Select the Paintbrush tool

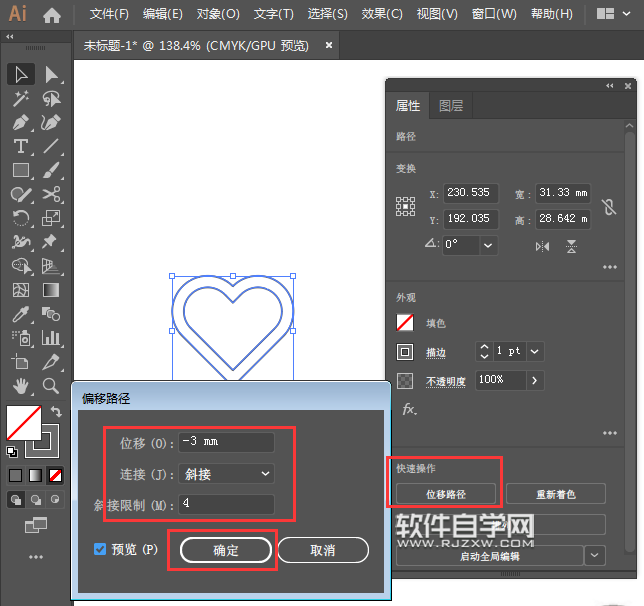(51, 170)
